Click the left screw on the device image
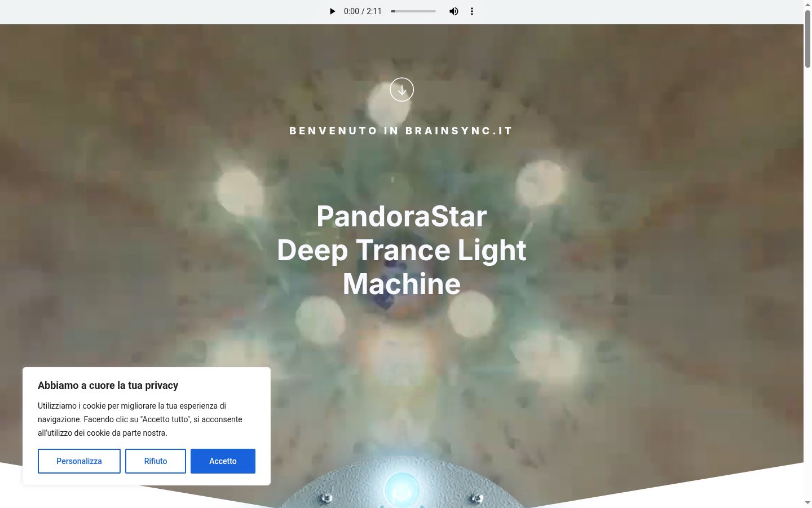Viewport: 812px width, 508px height. tap(326, 498)
